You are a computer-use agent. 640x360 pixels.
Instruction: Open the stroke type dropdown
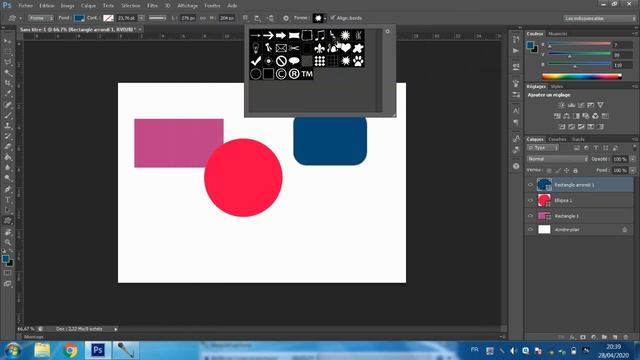tap(157, 18)
